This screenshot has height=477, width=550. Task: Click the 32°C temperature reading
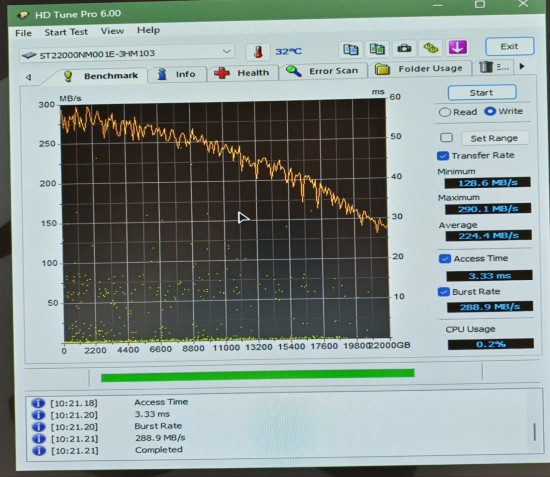coord(288,52)
